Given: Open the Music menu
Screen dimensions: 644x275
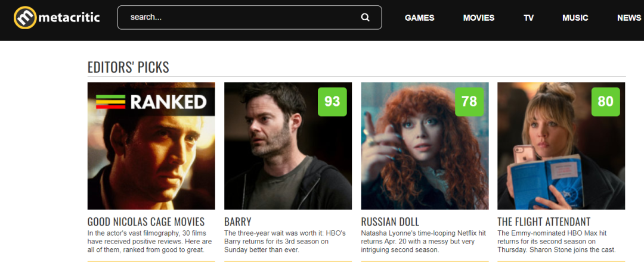Looking at the screenshot, I should (575, 18).
